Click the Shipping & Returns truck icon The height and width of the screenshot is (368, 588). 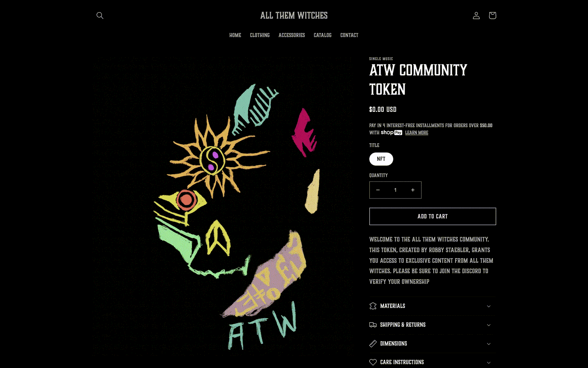point(373,325)
